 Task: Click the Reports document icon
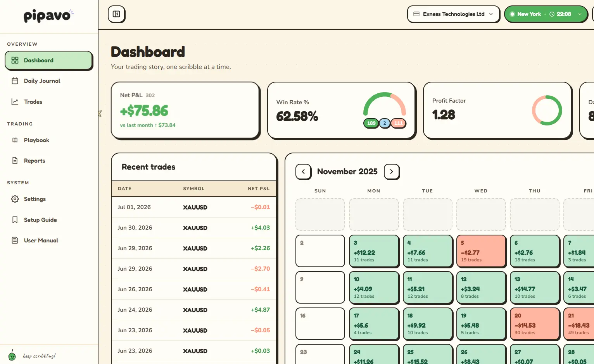click(15, 161)
